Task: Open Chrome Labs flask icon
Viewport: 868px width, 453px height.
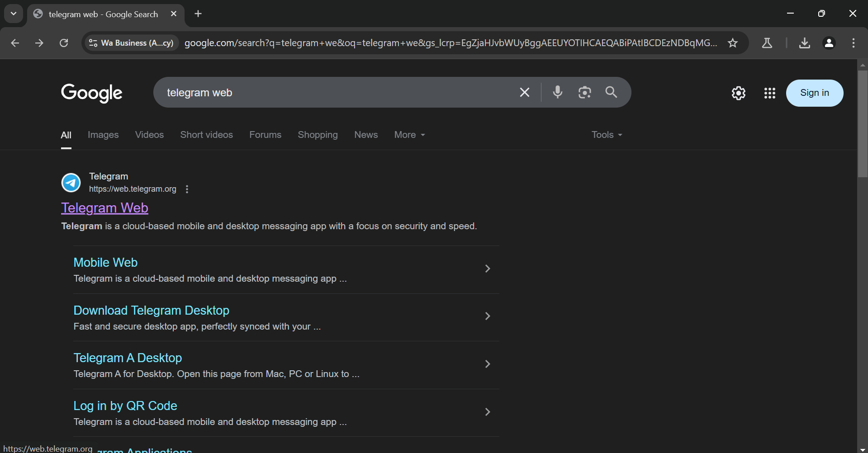Action: [767, 43]
